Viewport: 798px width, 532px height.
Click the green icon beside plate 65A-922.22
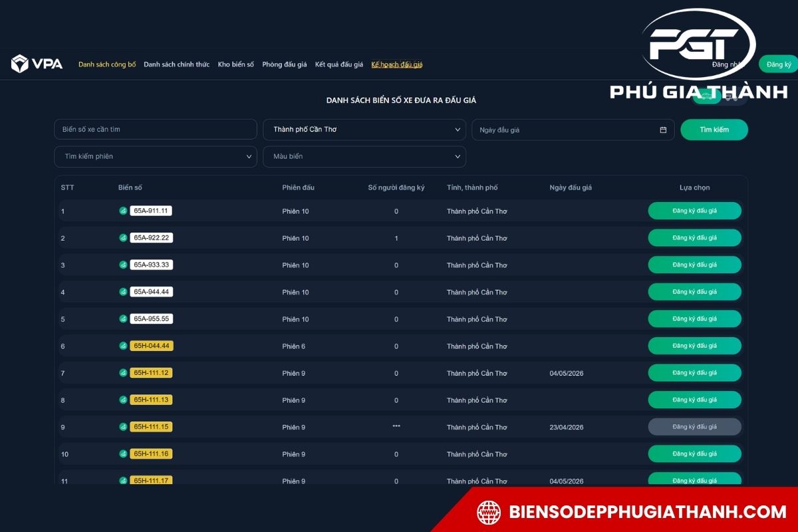pos(123,238)
